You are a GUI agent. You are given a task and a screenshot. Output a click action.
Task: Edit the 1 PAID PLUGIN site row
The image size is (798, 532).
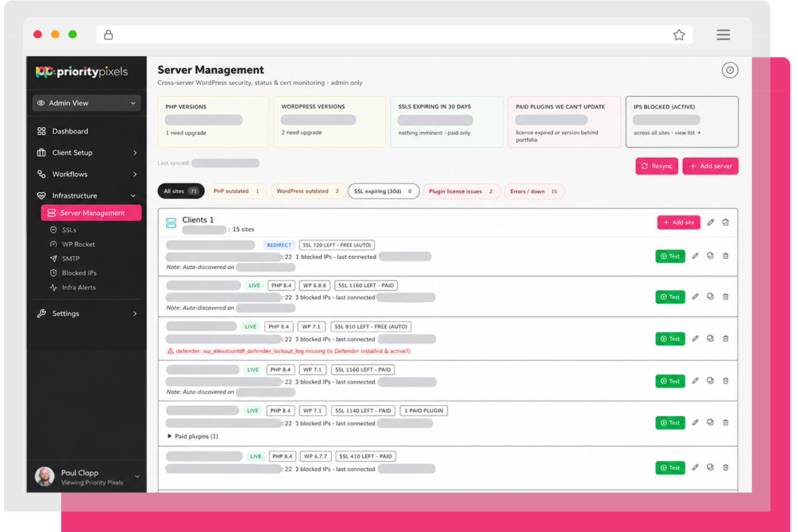click(x=695, y=422)
